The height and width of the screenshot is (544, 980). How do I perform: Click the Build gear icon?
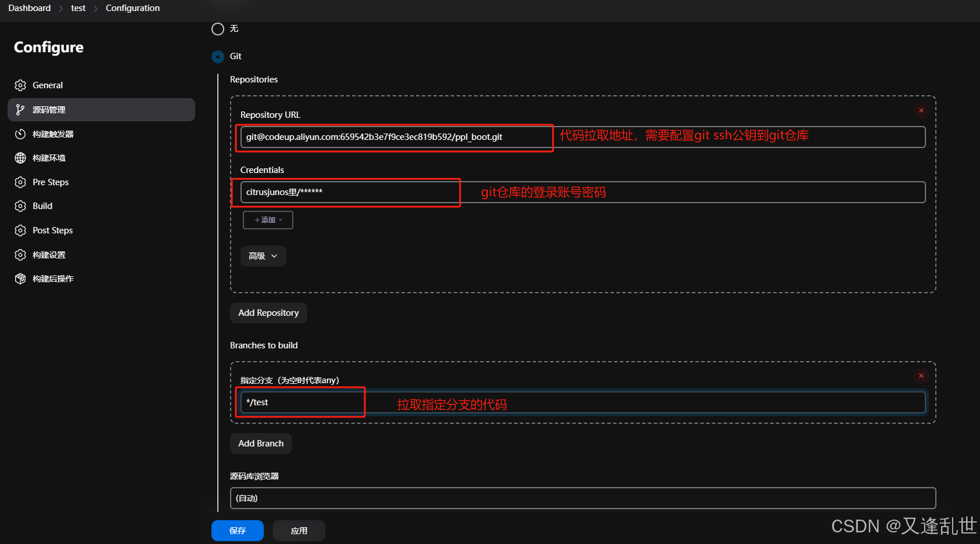[20, 206]
